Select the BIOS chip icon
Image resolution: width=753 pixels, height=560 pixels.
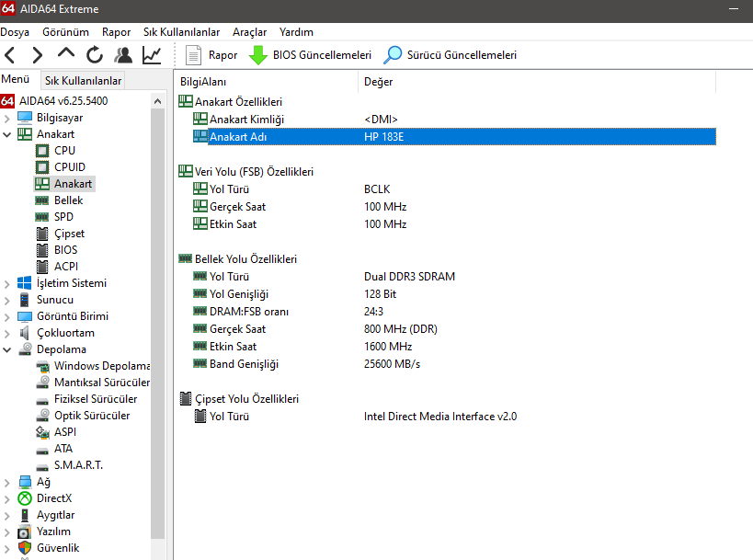click(x=42, y=250)
